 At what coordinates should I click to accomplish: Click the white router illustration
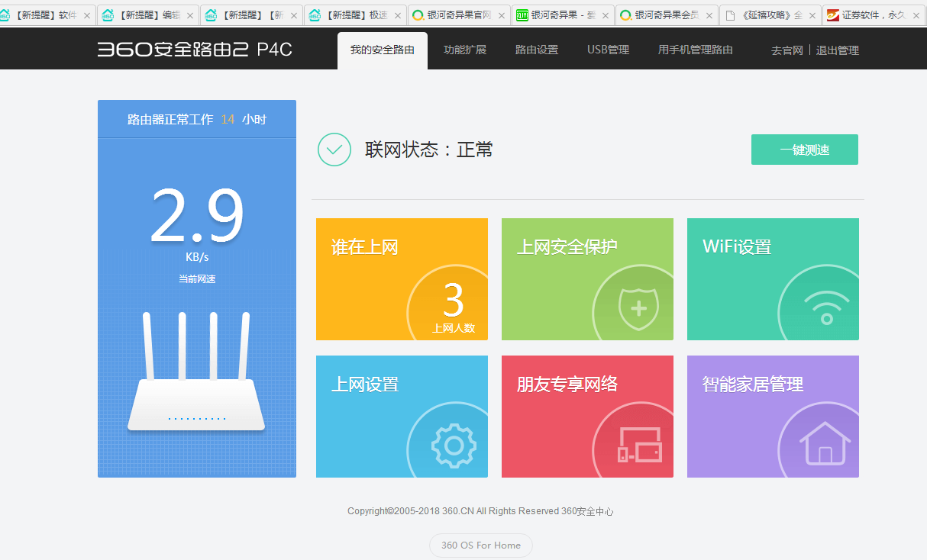(196, 372)
